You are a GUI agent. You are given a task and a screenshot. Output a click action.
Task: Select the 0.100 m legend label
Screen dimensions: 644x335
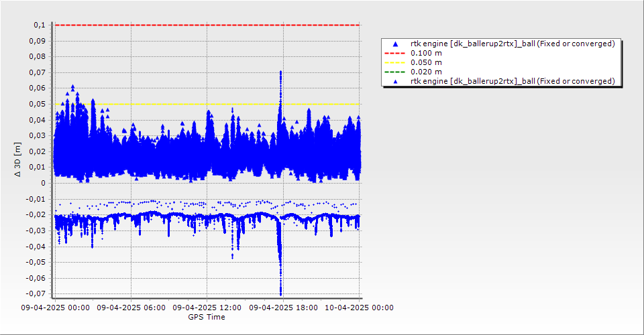tap(426, 53)
